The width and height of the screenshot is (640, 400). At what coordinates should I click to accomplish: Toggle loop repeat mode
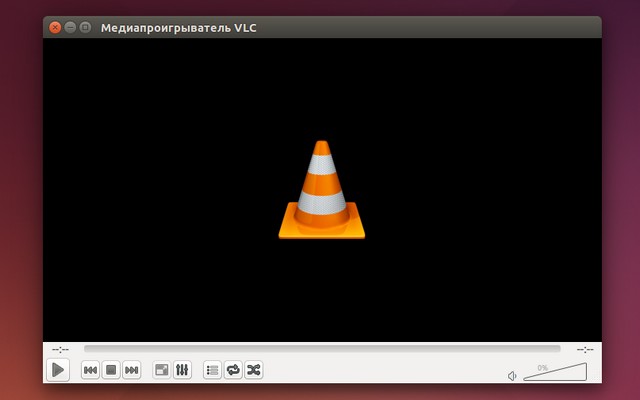233,370
